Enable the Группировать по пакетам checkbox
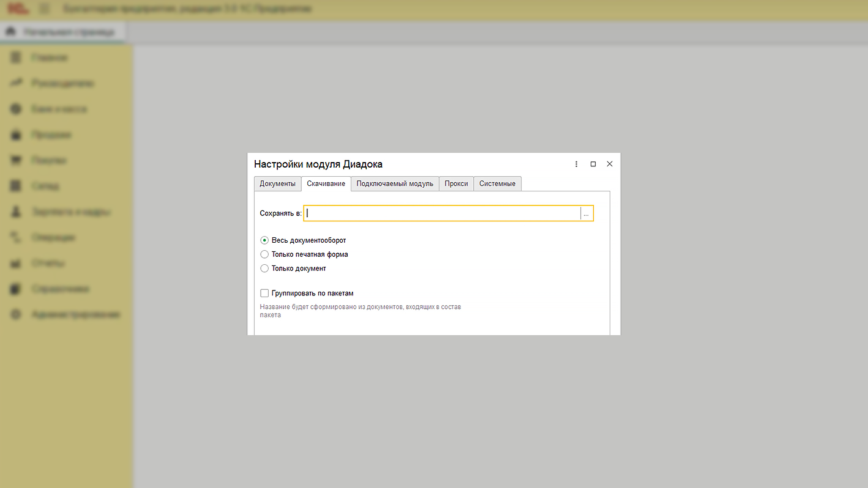This screenshot has width=868, height=488. [264, 294]
